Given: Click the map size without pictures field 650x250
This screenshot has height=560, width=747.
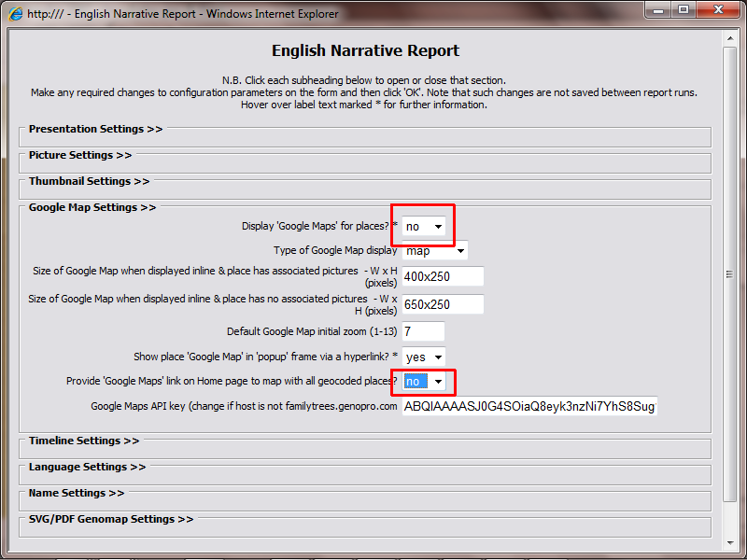Looking at the screenshot, I should point(443,304).
